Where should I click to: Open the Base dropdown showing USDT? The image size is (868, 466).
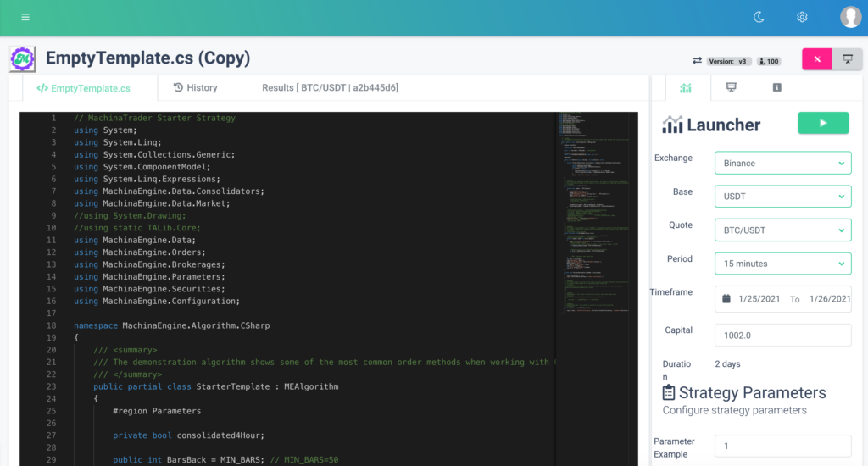[x=782, y=197]
